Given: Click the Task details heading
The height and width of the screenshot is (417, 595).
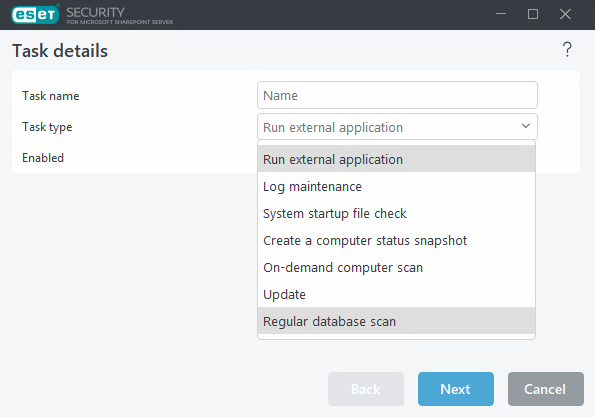Looking at the screenshot, I should 60,51.
